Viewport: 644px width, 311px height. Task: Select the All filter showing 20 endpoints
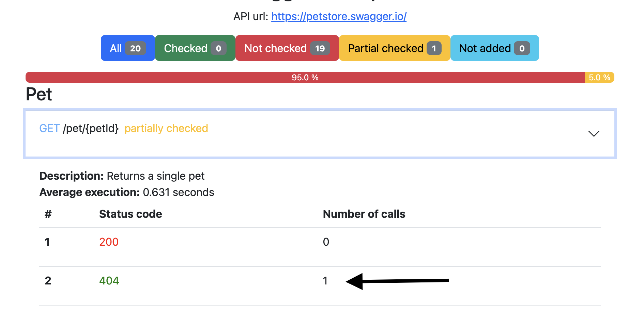coord(127,48)
